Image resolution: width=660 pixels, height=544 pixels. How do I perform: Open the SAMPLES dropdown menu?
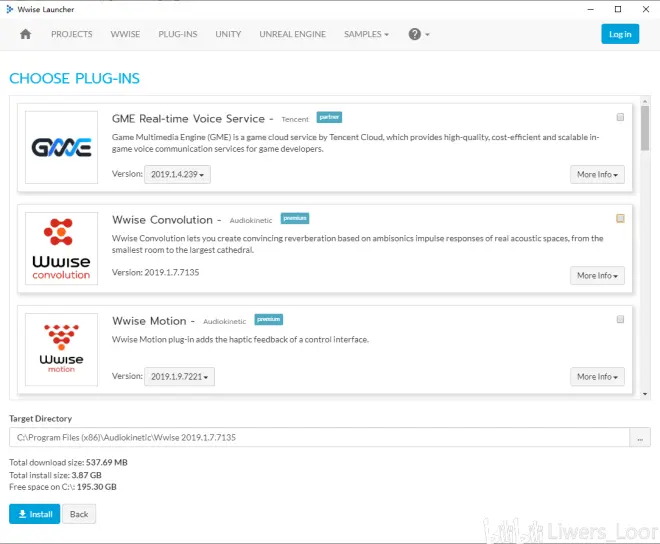366,34
